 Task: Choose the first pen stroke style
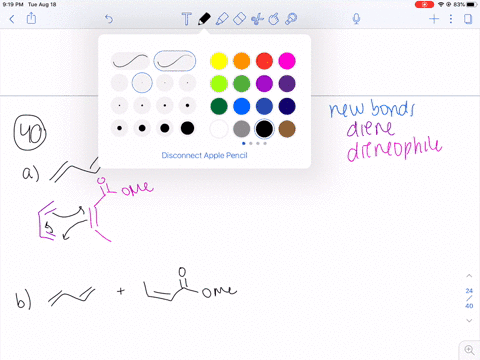pyautogui.click(x=130, y=61)
